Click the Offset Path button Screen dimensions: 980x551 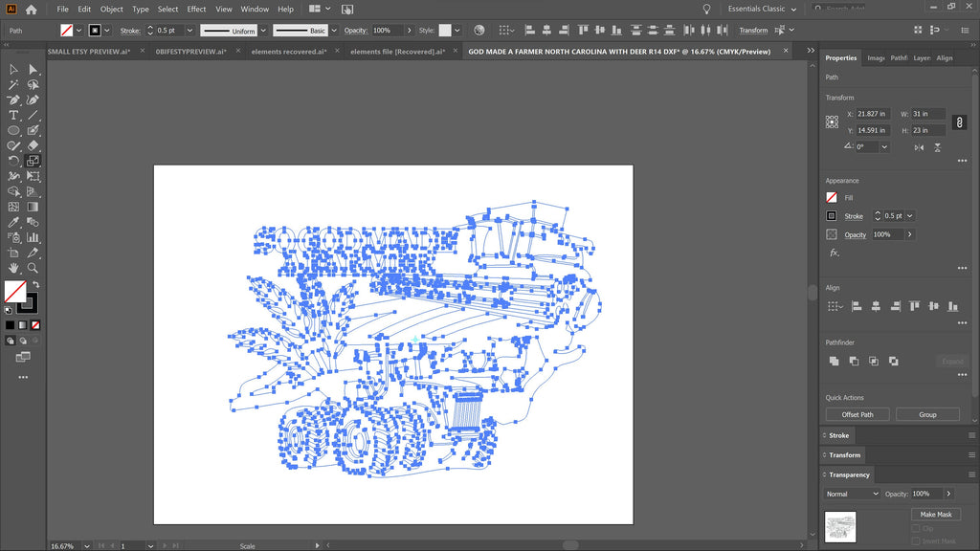tap(857, 414)
